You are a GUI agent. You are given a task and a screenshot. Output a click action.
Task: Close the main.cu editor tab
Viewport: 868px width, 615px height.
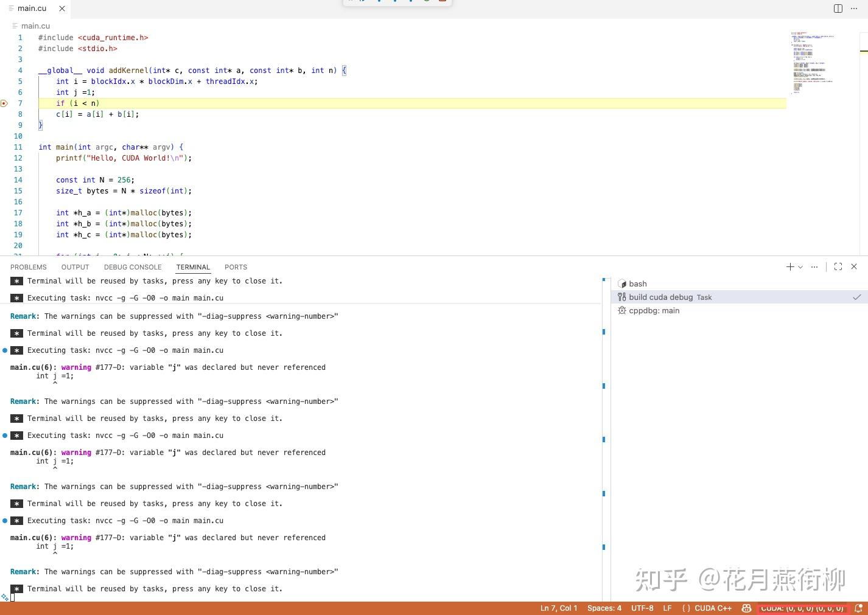[x=62, y=9]
